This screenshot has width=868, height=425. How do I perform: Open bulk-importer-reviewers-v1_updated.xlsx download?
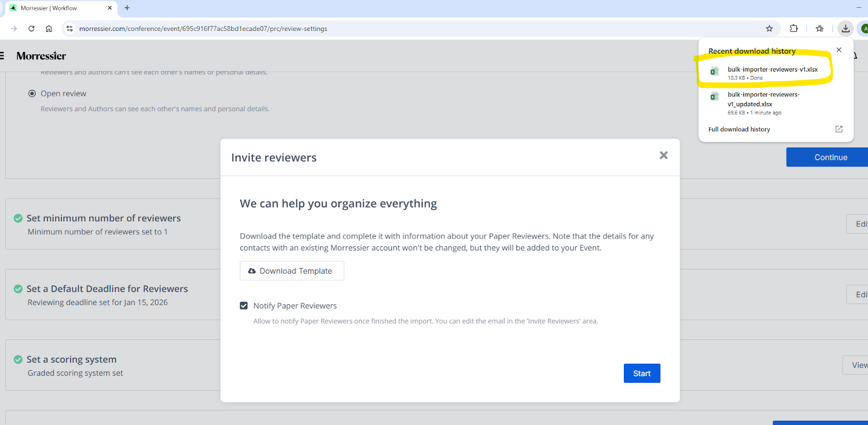pos(763,99)
